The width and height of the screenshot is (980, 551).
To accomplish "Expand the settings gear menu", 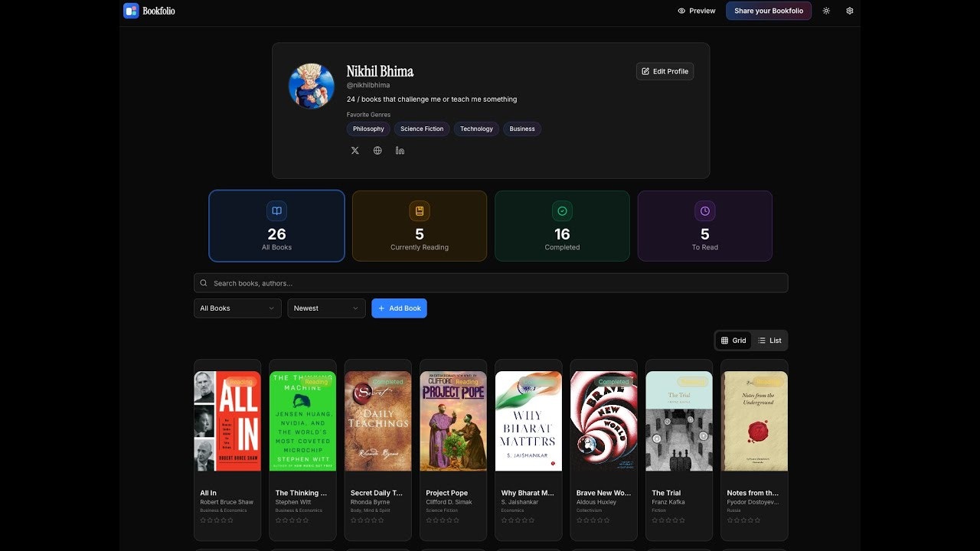I will 850,11.
